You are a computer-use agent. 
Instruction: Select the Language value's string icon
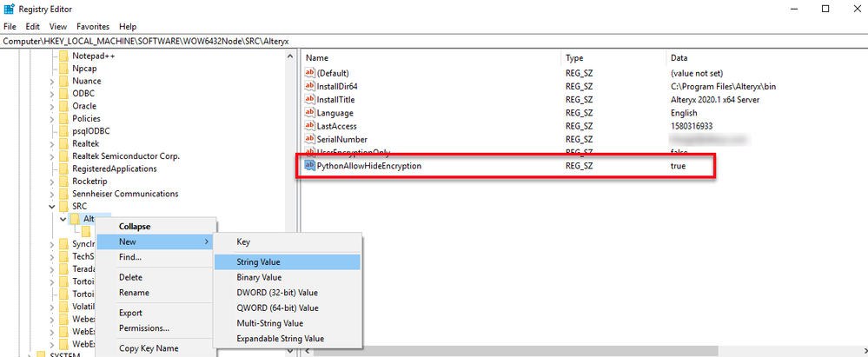pyautogui.click(x=309, y=113)
